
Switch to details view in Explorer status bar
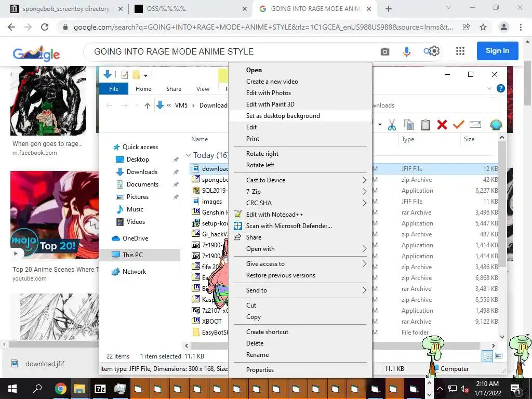[487, 356]
